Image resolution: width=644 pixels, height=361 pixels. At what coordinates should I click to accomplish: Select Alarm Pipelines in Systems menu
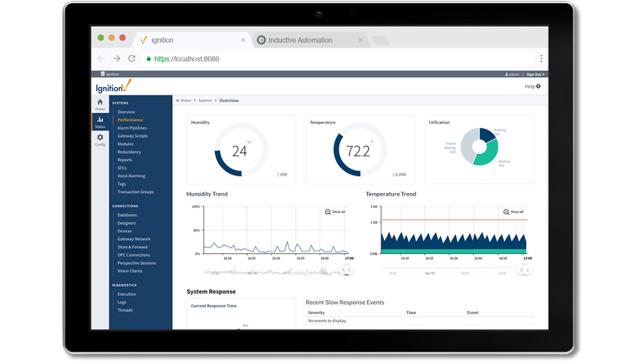(131, 128)
